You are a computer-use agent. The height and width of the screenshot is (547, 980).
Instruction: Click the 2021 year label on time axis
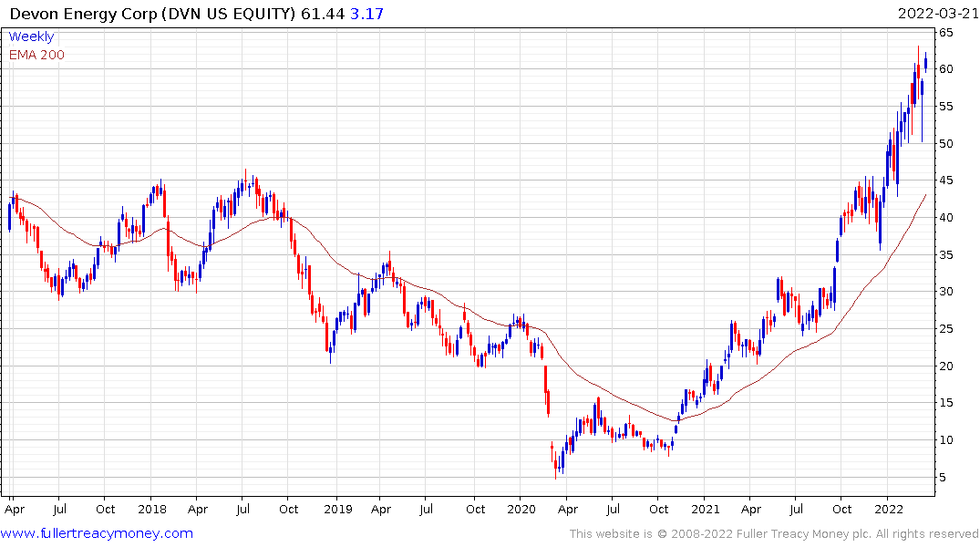[705, 509]
